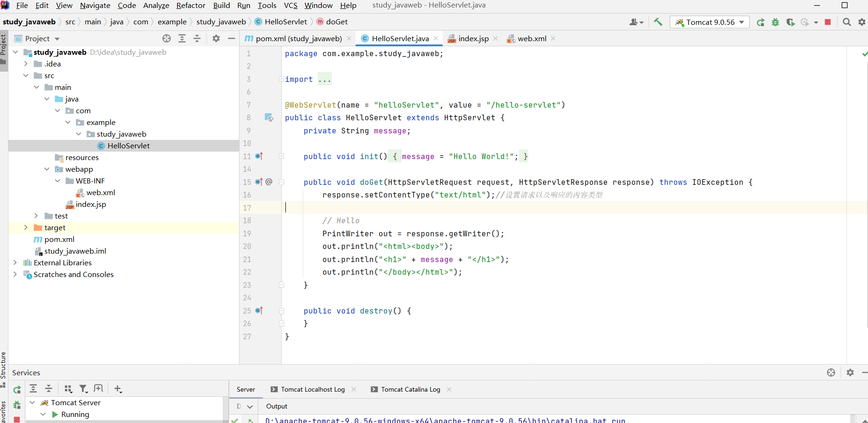Viewport: 868px width, 423px height.
Task: Stop the running server with the red square
Action: click(828, 22)
